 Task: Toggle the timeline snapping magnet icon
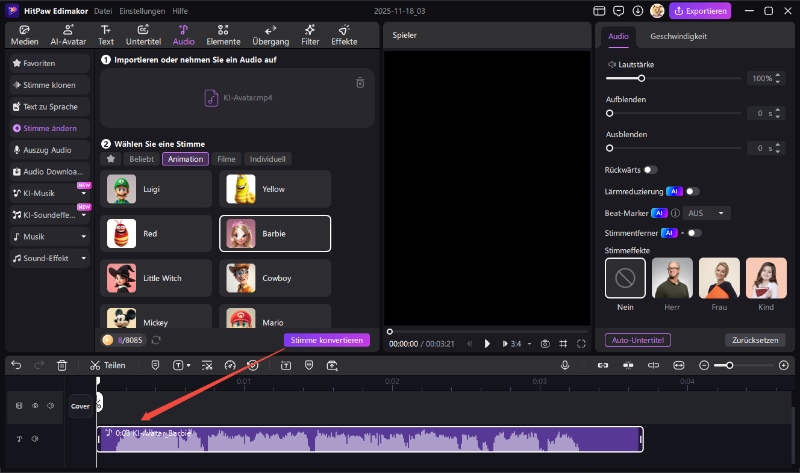tap(628, 365)
